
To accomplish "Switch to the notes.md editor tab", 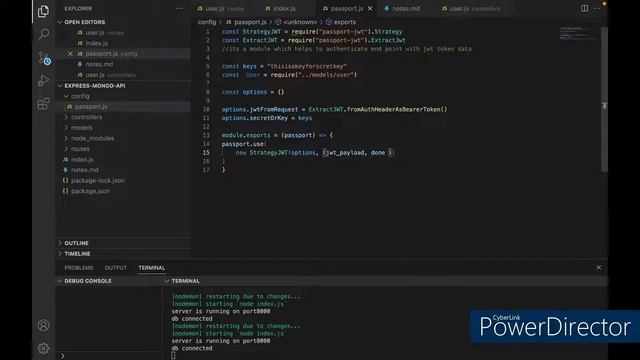I will (402, 8).
